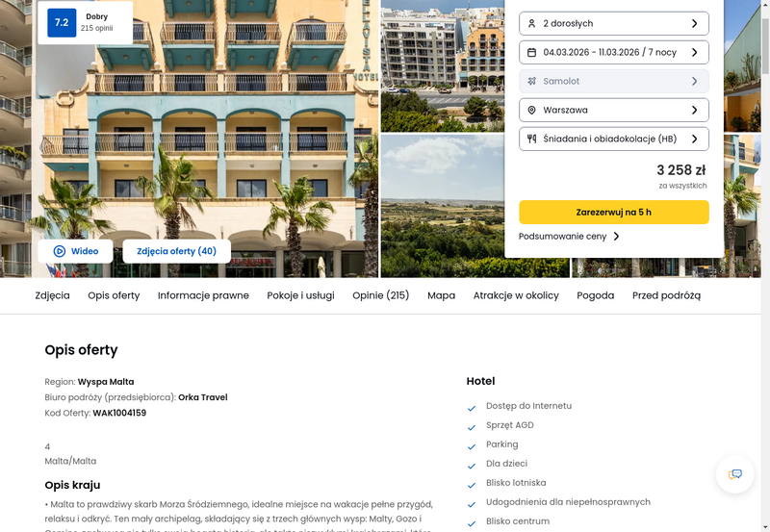Viewport: 770px width, 532px height.
Task: Open the Warszawa departure city selector
Action: 614,110
